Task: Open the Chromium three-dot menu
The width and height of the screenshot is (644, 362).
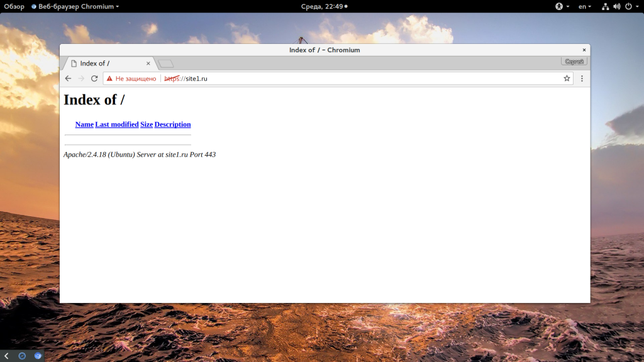Action: point(582,79)
